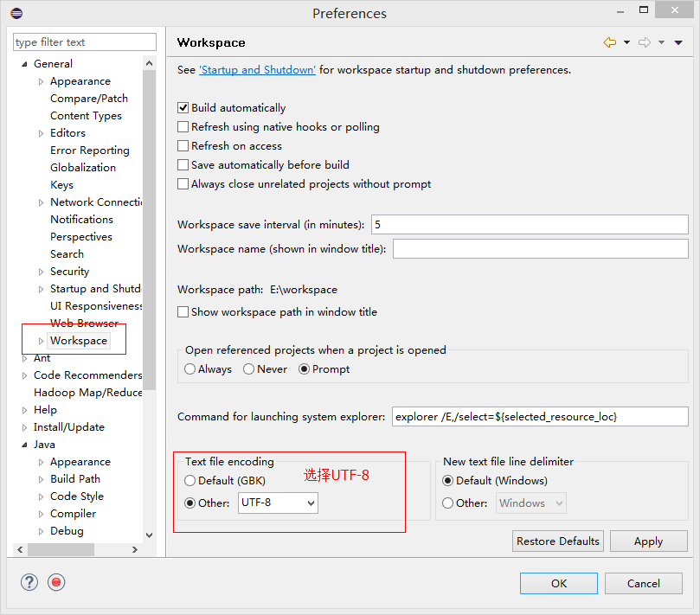Open the preferences view menu triangle
Image resolution: width=700 pixels, height=615 pixels.
pos(678,42)
